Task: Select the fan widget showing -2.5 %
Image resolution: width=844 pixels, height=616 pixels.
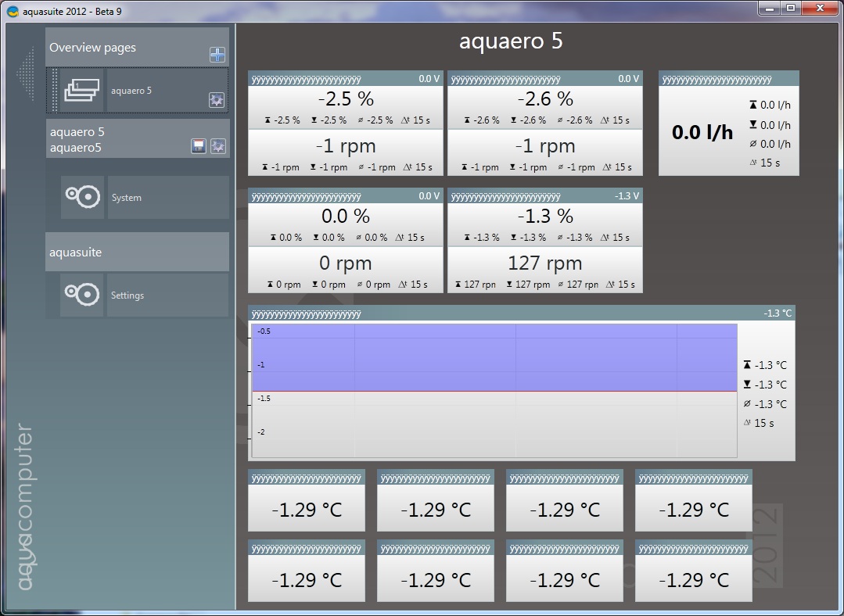Action: click(346, 100)
